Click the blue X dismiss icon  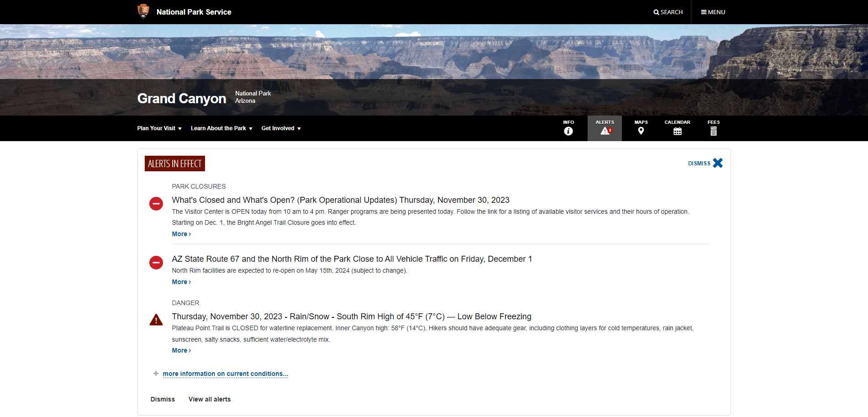[x=718, y=163]
